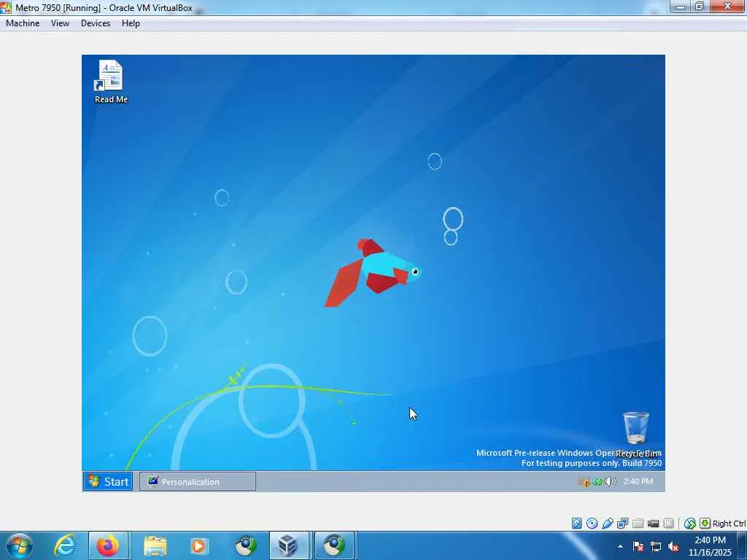Open the host Windows Start orb
Viewport: 747px width, 560px height.
pos(20,545)
